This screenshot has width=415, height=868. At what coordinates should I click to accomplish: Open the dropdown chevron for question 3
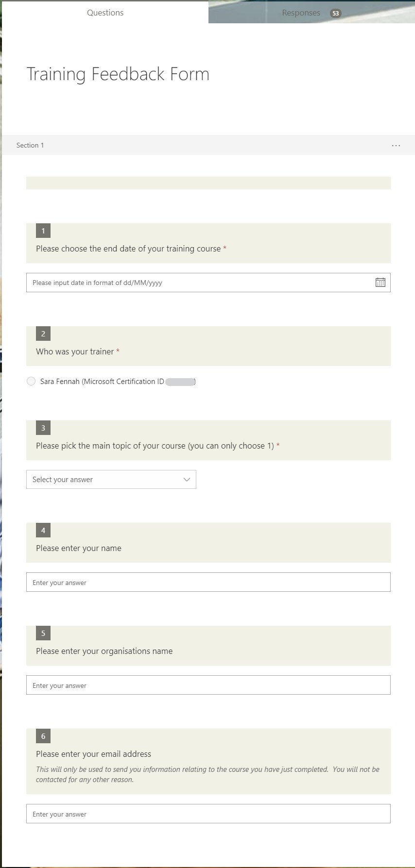pos(186,479)
